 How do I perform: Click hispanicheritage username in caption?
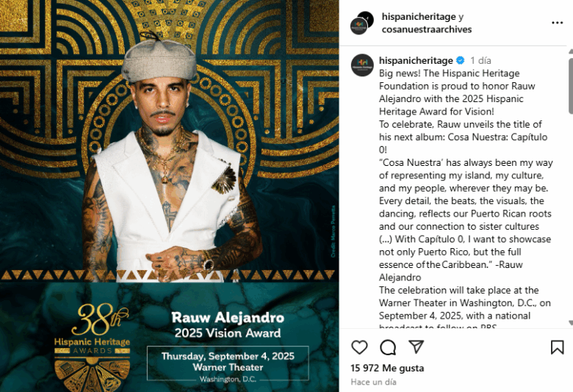416,60
